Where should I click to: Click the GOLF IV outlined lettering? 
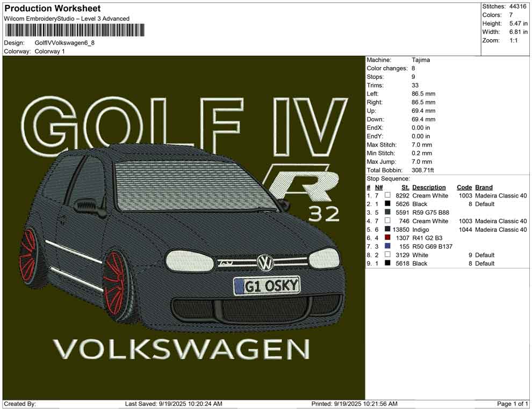tap(183, 126)
